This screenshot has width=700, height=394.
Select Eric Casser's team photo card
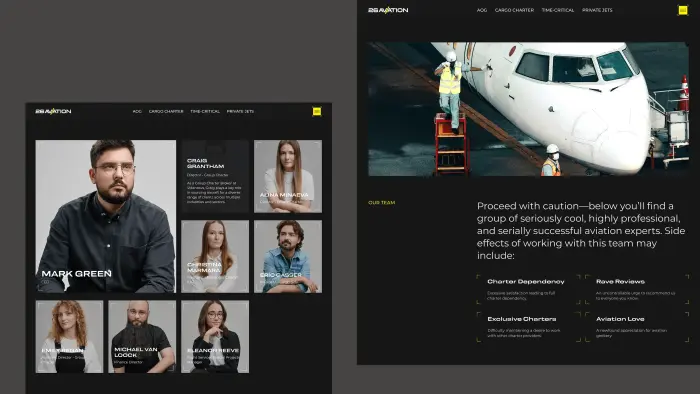coord(288,257)
